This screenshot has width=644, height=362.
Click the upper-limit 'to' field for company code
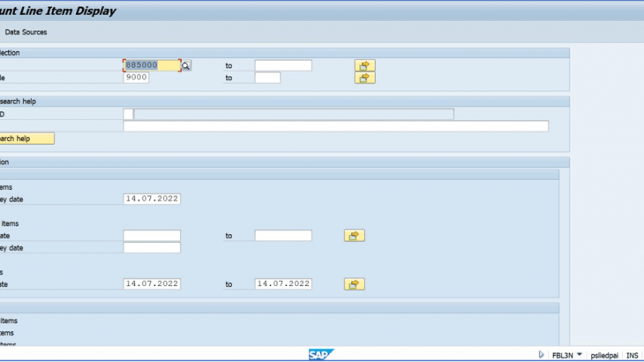pos(267,78)
